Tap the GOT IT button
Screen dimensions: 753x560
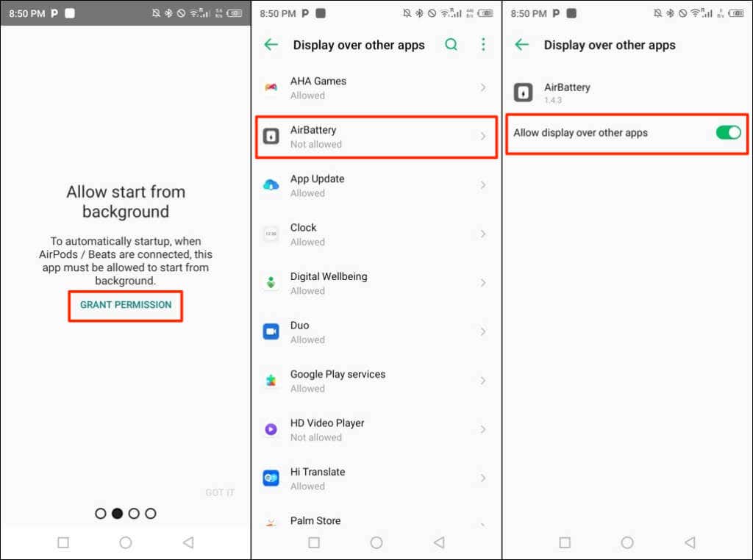[220, 493]
